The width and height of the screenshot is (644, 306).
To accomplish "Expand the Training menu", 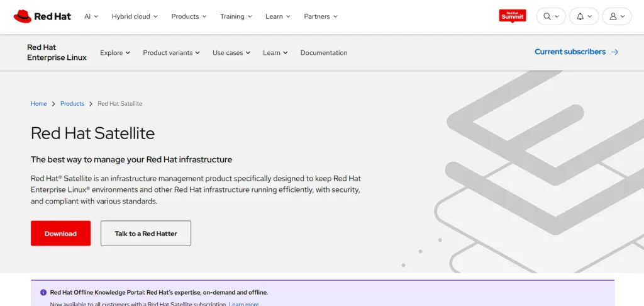I will (x=236, y=16).
